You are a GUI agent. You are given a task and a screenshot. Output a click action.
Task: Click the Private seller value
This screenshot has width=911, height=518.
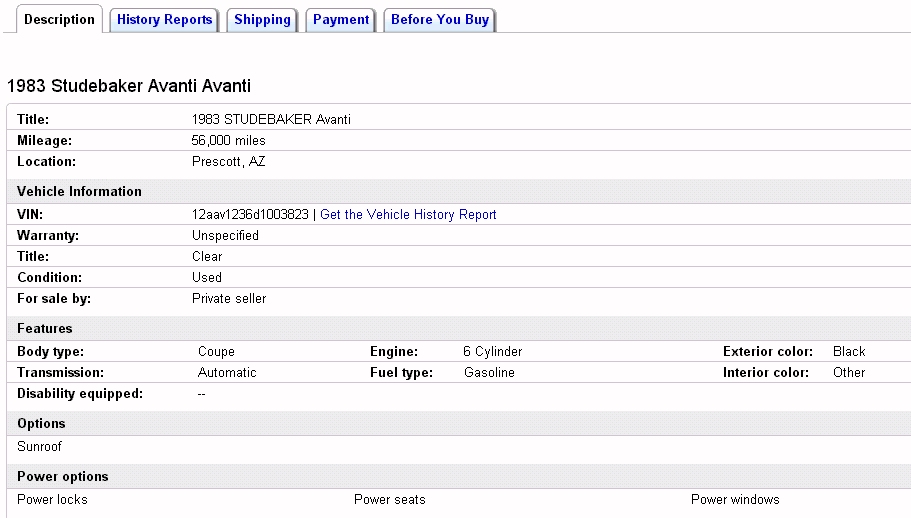[x=229, y=299]
